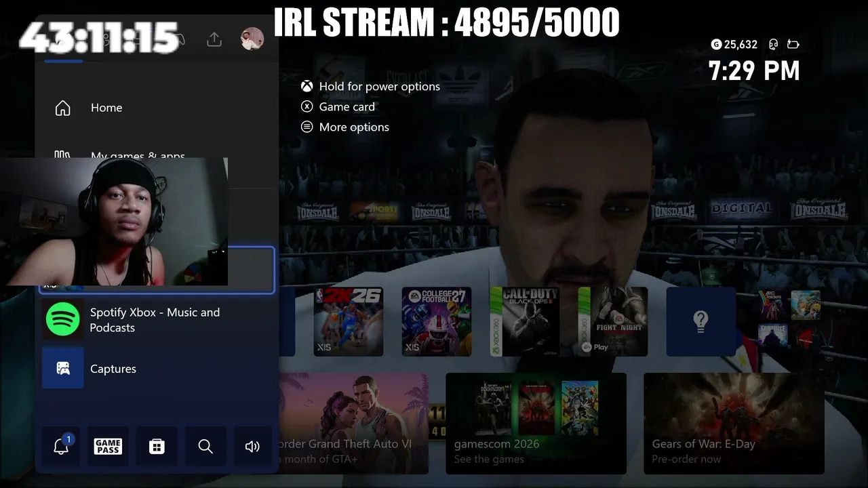
Task: Select the 7:29 PM clock
Action: pyautogui.click(x=754, y=70)
